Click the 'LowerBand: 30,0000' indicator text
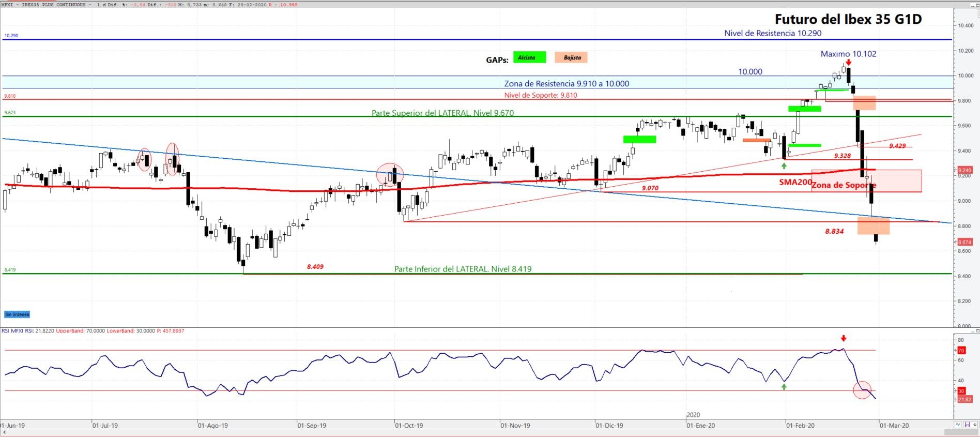This screenshot has width=980, height=437. (131, 331)
